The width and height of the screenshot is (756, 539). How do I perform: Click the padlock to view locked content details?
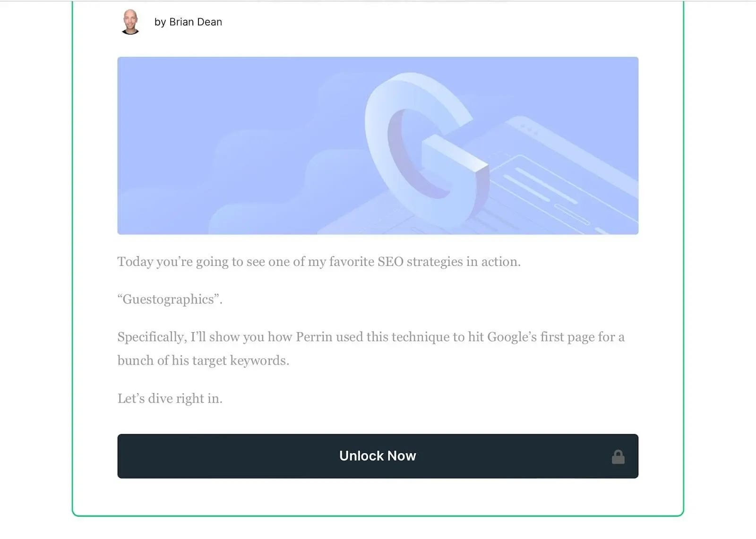(618, 456)
